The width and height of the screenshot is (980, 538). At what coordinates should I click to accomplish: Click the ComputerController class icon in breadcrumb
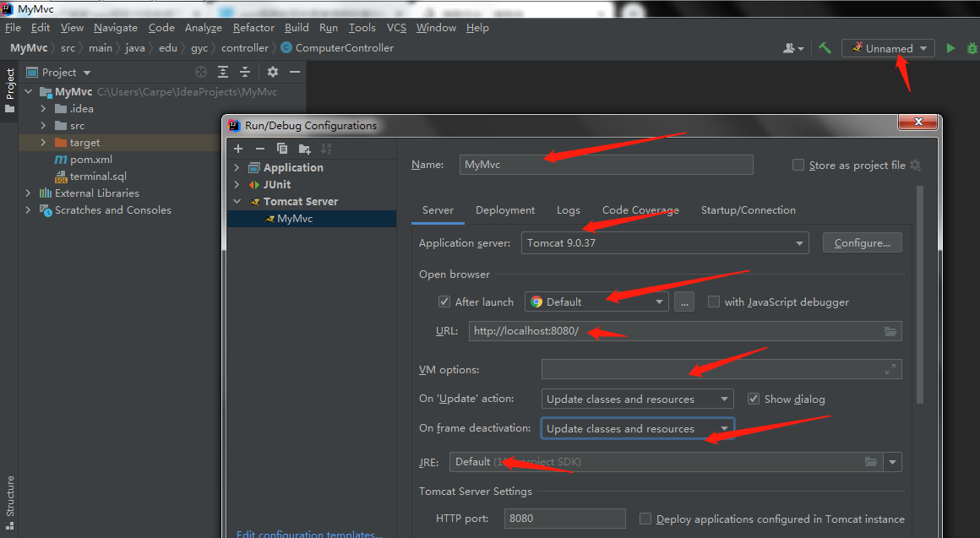(286, 47)
